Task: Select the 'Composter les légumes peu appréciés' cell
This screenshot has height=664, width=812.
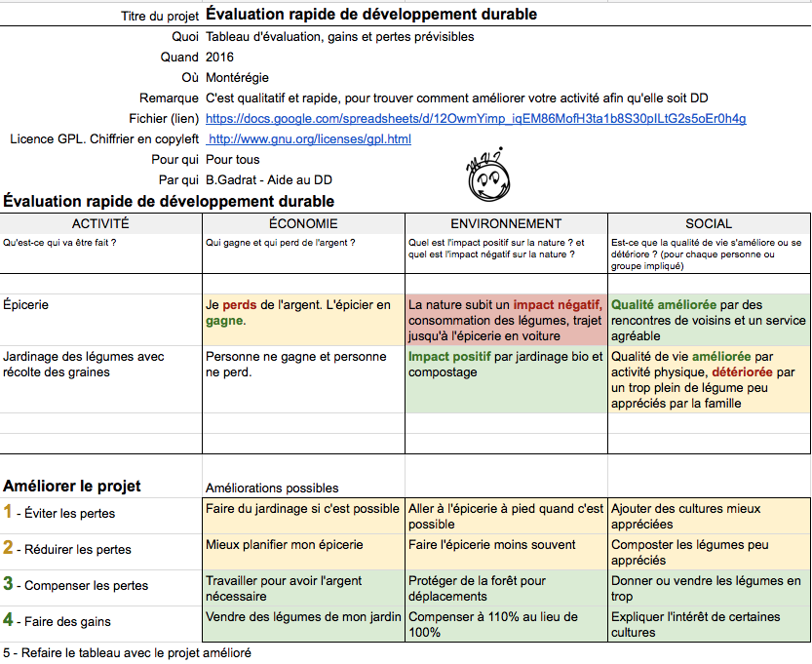Action: point(709,553)
